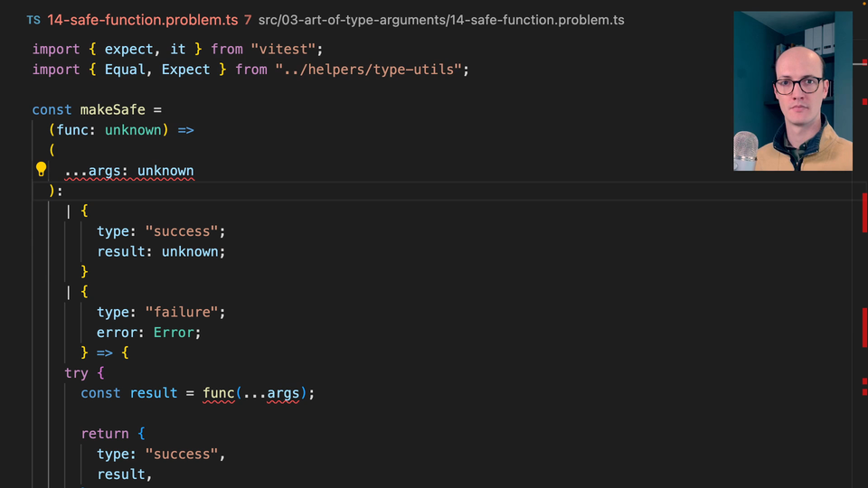
Task: Click the yellow lightbulb quick fix icon
Action: [41, 169]
